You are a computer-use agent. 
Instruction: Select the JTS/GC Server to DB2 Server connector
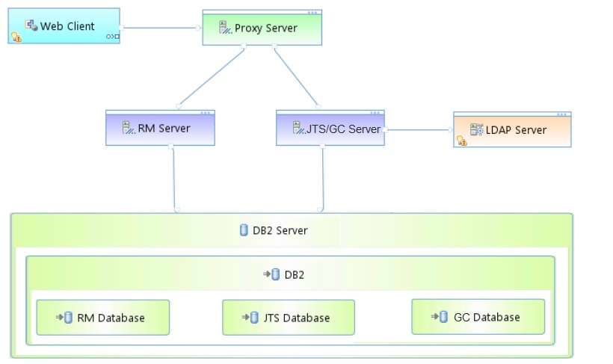pyautogui.click(x=322, y=179)
